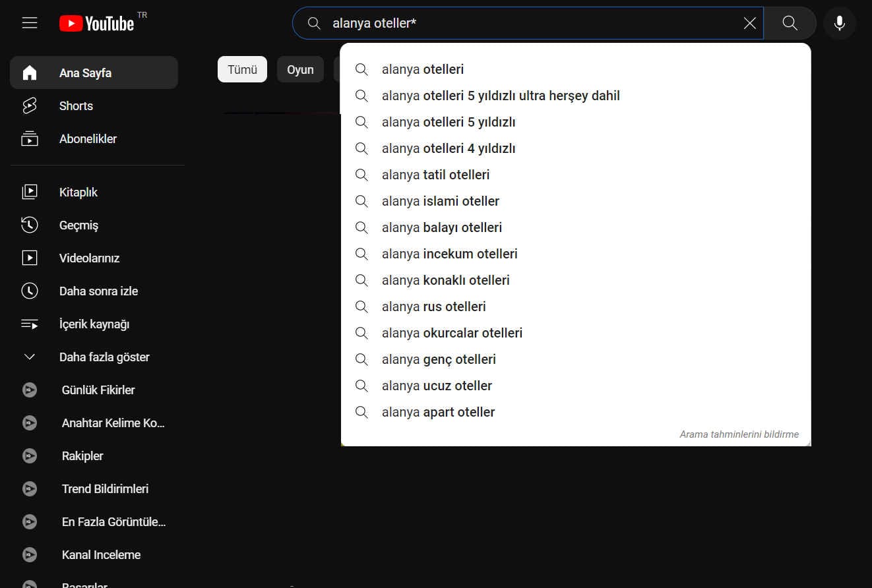Open Rakipler label

tap(82, 456)
